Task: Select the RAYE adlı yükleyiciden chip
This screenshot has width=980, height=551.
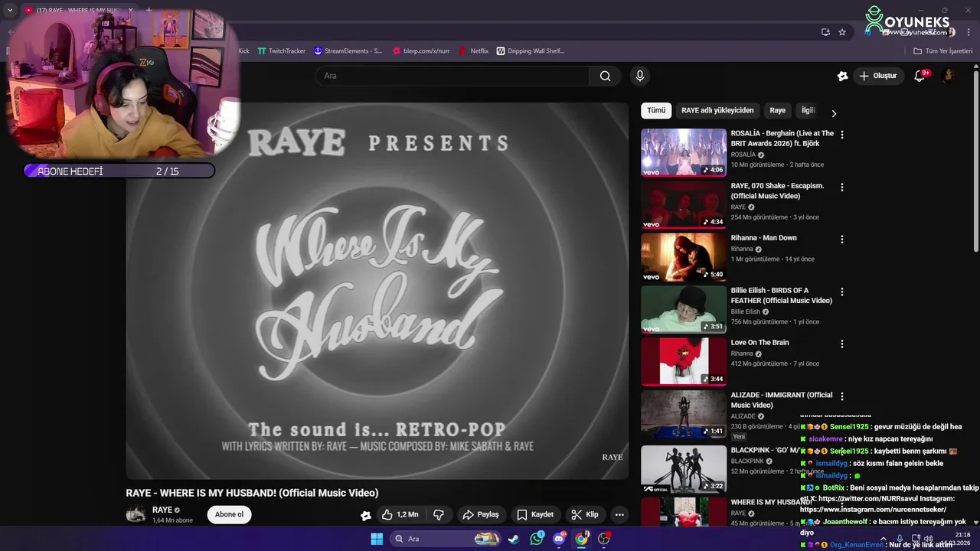Action: (x=717, y=110)
